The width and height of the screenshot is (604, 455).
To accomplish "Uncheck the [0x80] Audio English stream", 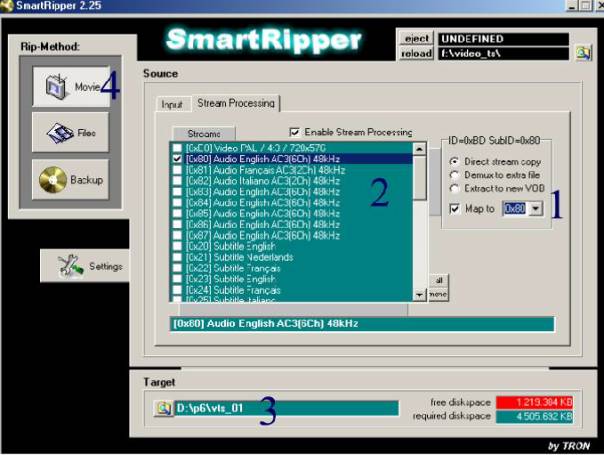I will (177, 159).
